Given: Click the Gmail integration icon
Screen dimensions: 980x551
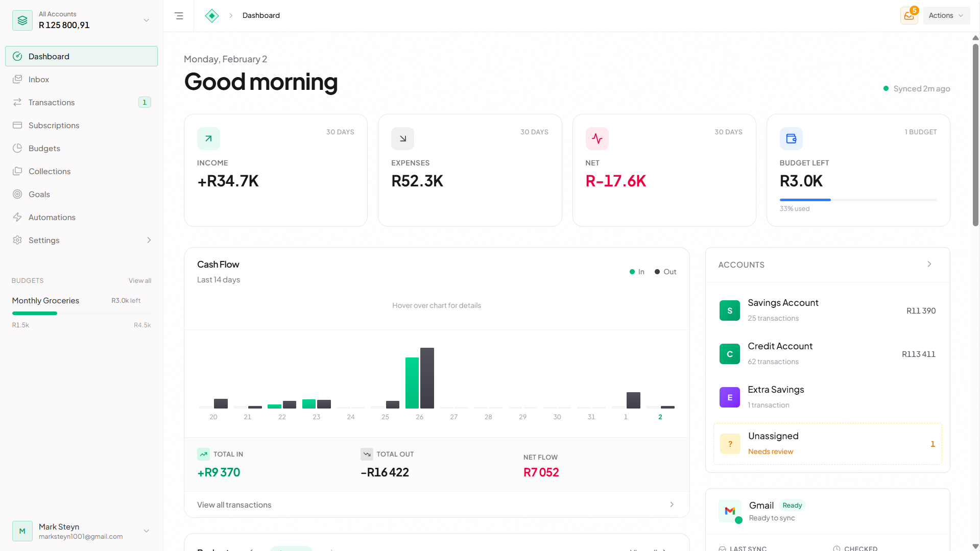Looking at the screenshot, I should (730, 511).
